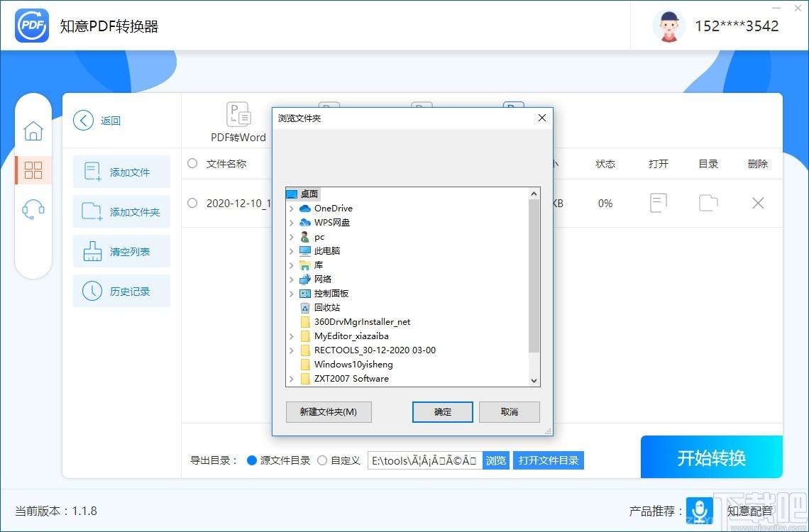Delete the 2020-12-10 file with X icon
The height and width of the screenshot is (532, 809).
tap(758, 203)
